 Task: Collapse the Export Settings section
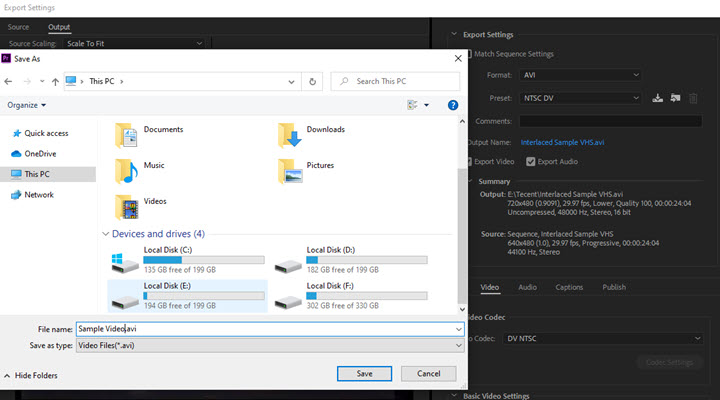click(x=454, y=34)
